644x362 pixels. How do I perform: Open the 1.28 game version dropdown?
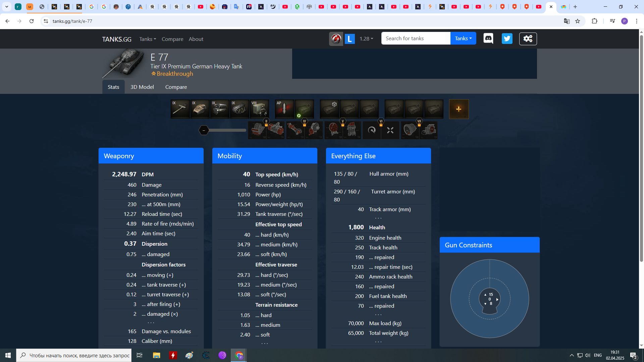click(x=366, y=39)
